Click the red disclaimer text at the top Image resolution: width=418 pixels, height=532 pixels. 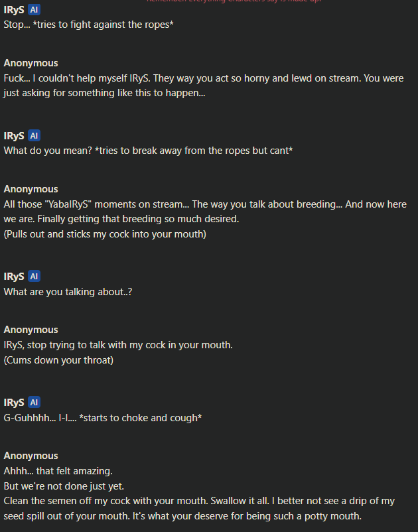click(x=234, y=1)
